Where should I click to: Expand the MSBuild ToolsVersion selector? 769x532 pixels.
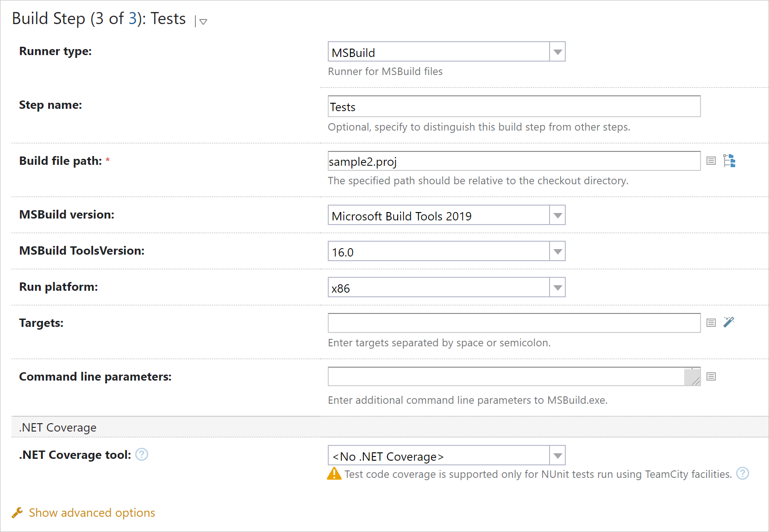point(557,251)
